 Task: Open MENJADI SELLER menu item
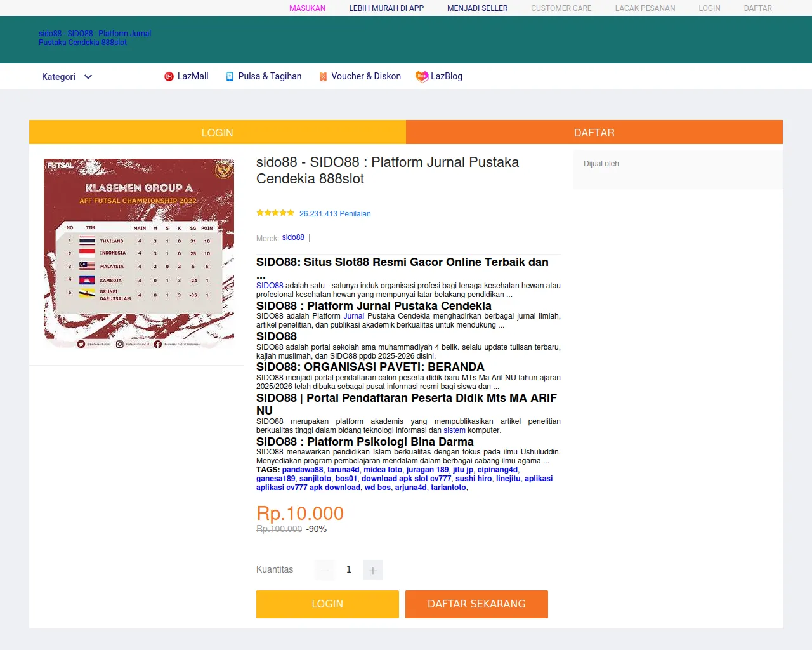(x=477, y=8)
